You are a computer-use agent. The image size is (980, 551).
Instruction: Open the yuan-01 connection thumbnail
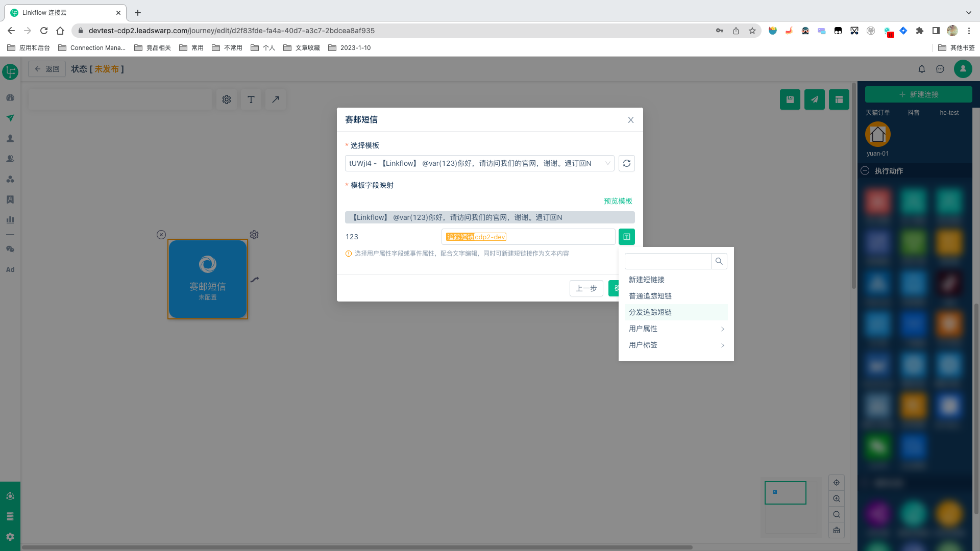(877, 135)
